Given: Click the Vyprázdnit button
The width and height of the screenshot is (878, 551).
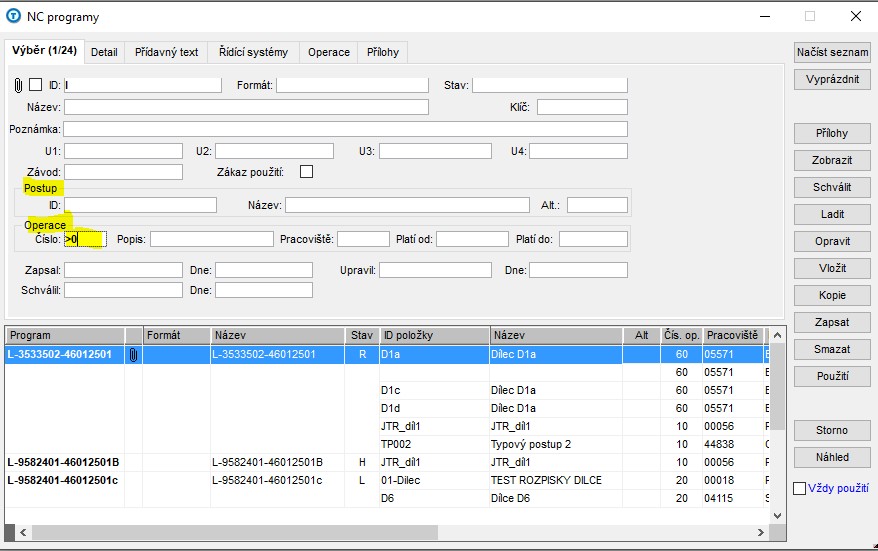Looking at the screenshot, I should click(x=832, y=79).
